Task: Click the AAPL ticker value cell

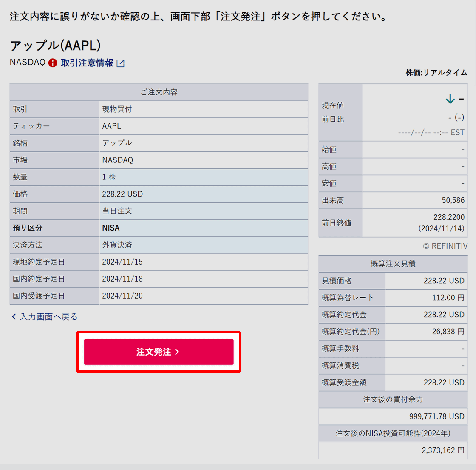Action: coord(204,126)
